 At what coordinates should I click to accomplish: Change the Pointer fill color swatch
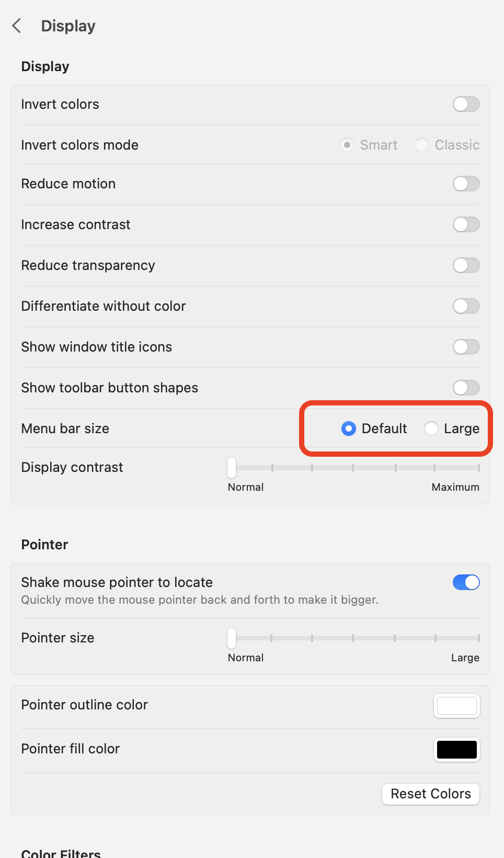click(x=456, y=749)
